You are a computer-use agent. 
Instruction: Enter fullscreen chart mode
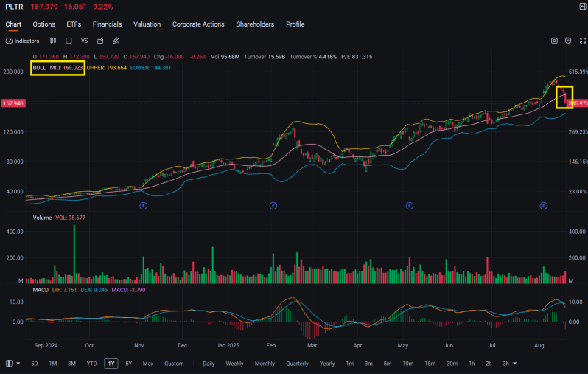point(583,41)
